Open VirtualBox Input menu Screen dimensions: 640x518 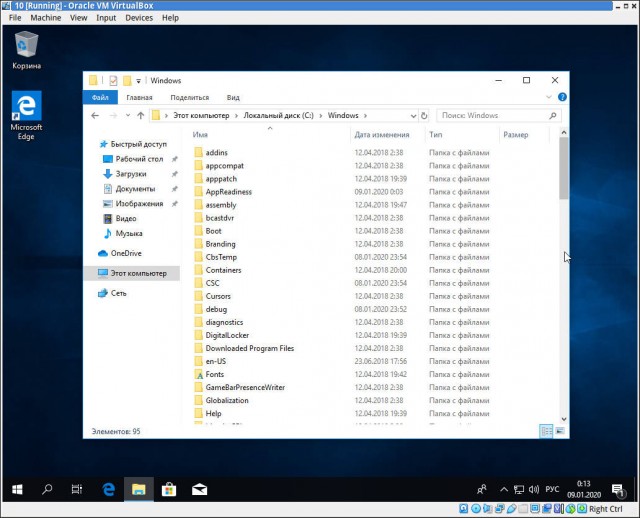[106, 18]
